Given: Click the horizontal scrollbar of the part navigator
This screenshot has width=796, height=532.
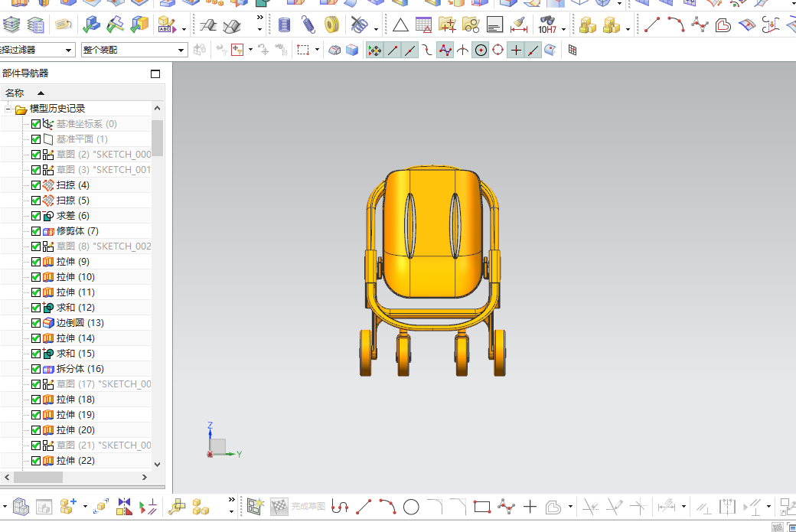Looking at the screenshot, I should click(76, 477).
